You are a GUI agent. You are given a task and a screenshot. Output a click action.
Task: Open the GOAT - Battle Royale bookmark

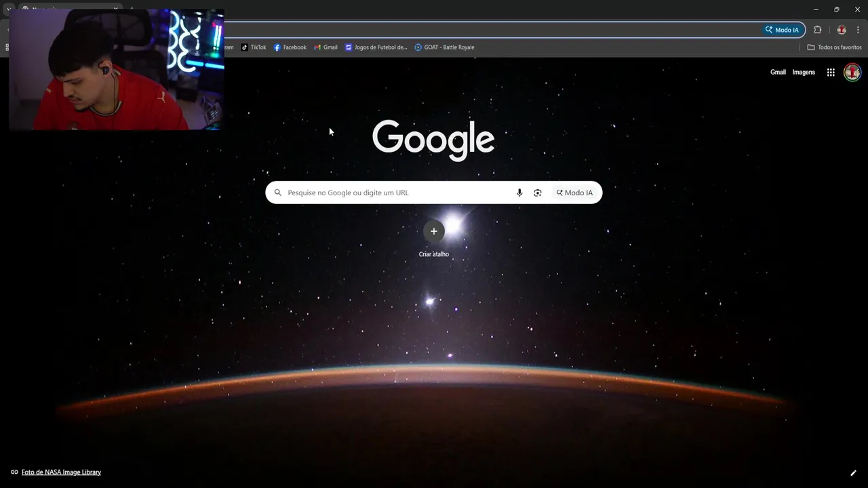click(x=444, y=47)
